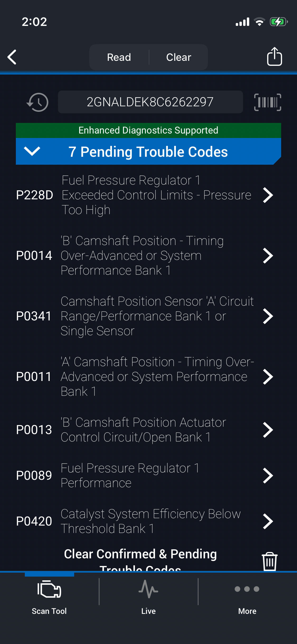Image resolution: width=297 pixels, height=644 pixels.
Task: Open the share icon
Action: 274,57
